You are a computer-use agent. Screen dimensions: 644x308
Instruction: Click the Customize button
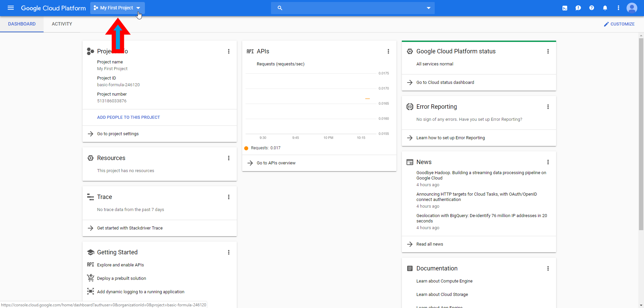tap(619, 24)
